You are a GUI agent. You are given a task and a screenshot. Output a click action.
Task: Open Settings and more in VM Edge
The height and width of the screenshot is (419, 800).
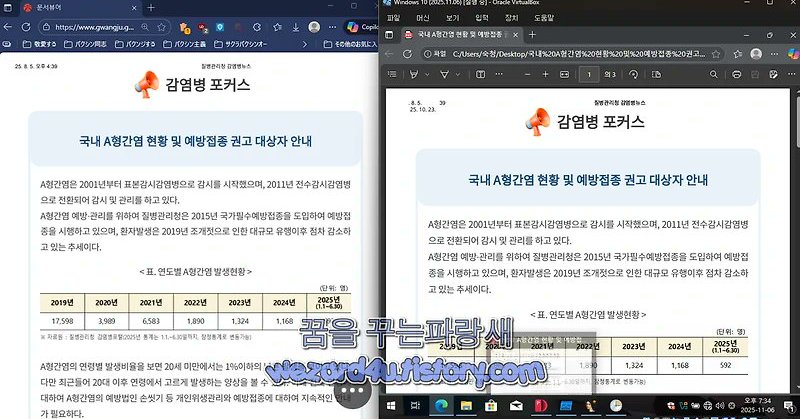pyautogui.click(x=774, y=54)
